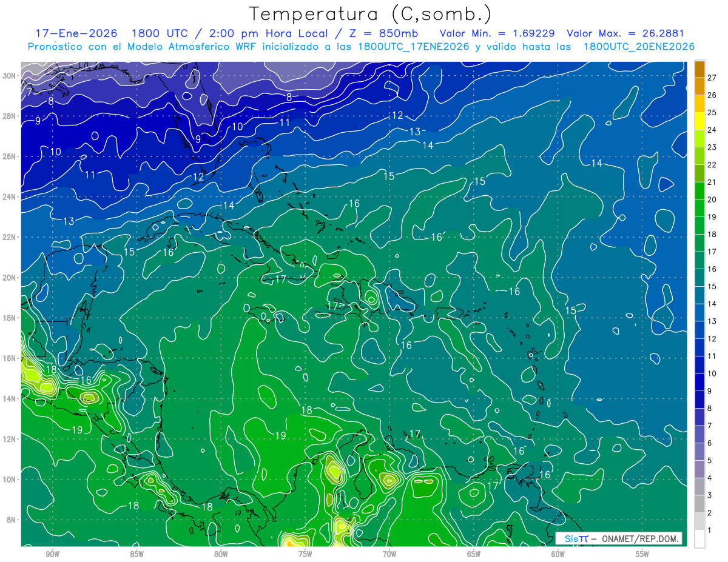Viewport: 728px width, 562px height.
Task: Click the color scale label "27"
Action: click(712, 77)
